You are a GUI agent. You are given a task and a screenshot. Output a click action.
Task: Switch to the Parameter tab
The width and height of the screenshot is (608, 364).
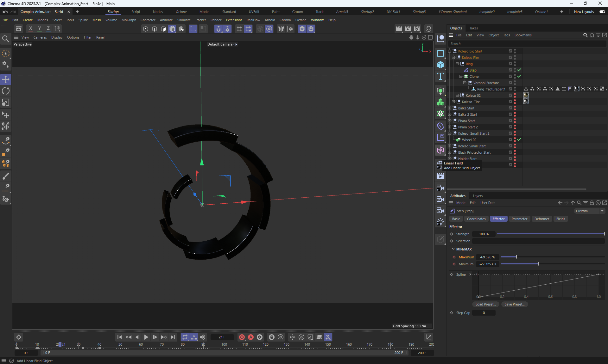519,219
